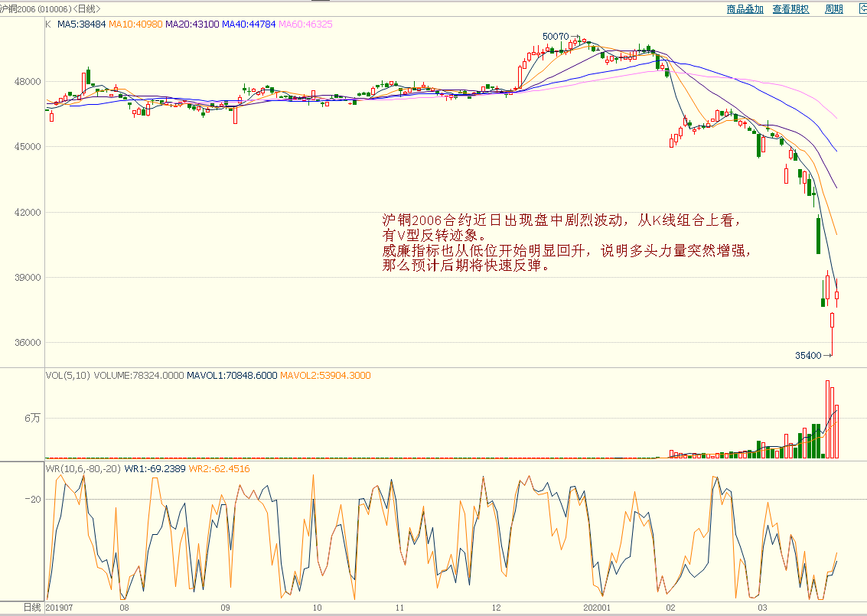Select the 日线 label at bottom left
This screenshot has width=867, height=616.
click(x=31, y=607)
